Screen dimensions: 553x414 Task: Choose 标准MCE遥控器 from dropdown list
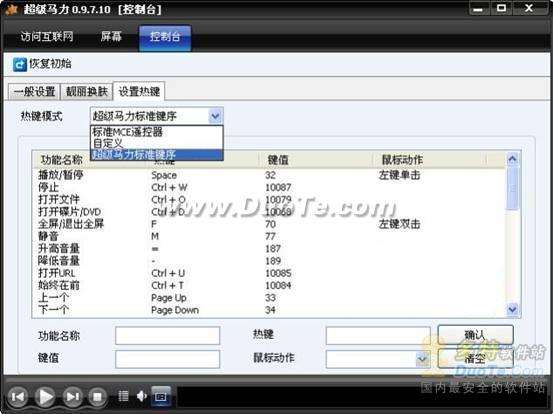click(157, 132)
